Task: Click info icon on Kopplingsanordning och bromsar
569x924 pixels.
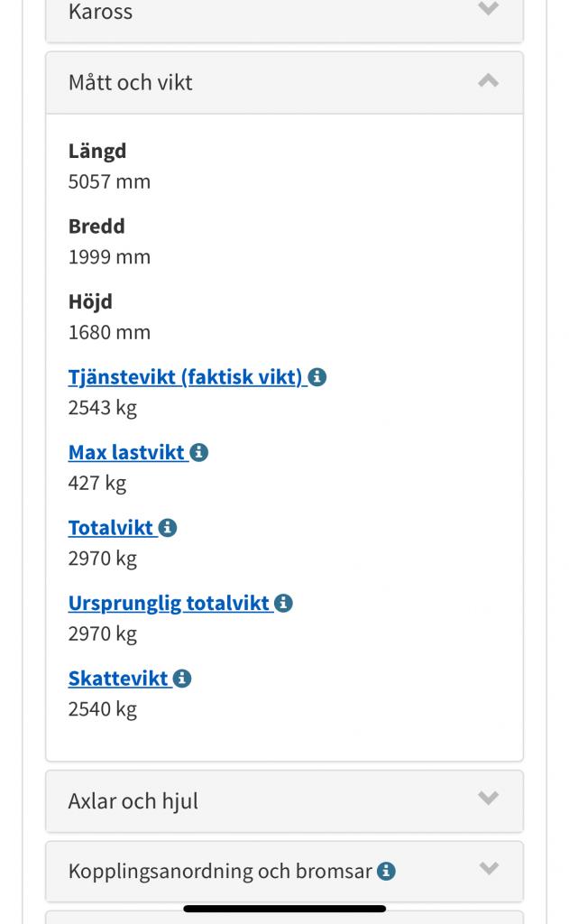Action: (386, 872)
